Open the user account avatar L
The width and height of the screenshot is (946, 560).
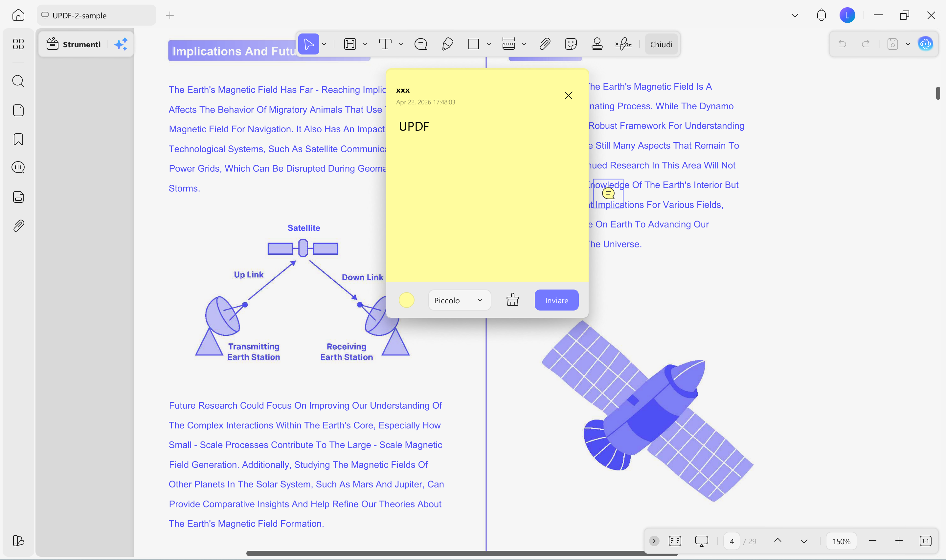[x=847, y=15]
